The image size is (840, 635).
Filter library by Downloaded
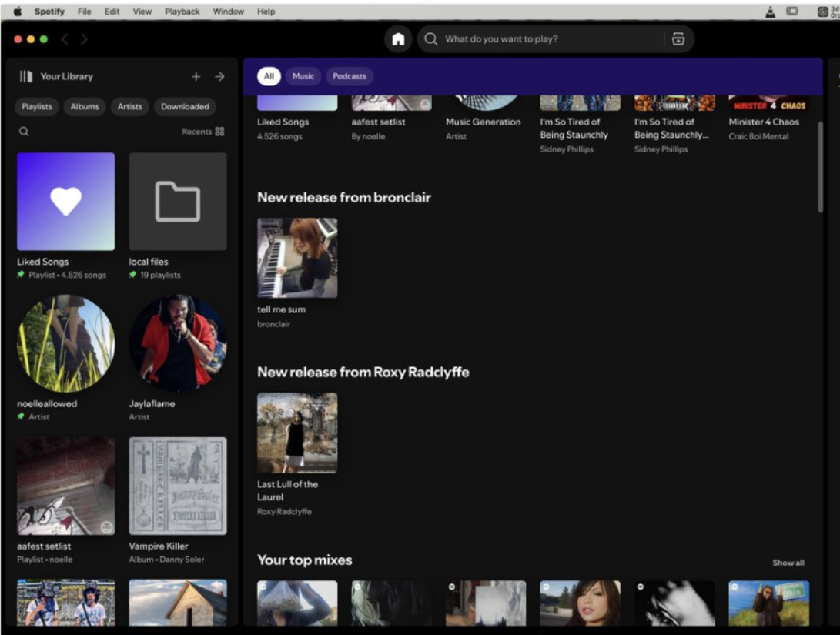(x=185, y=106)
